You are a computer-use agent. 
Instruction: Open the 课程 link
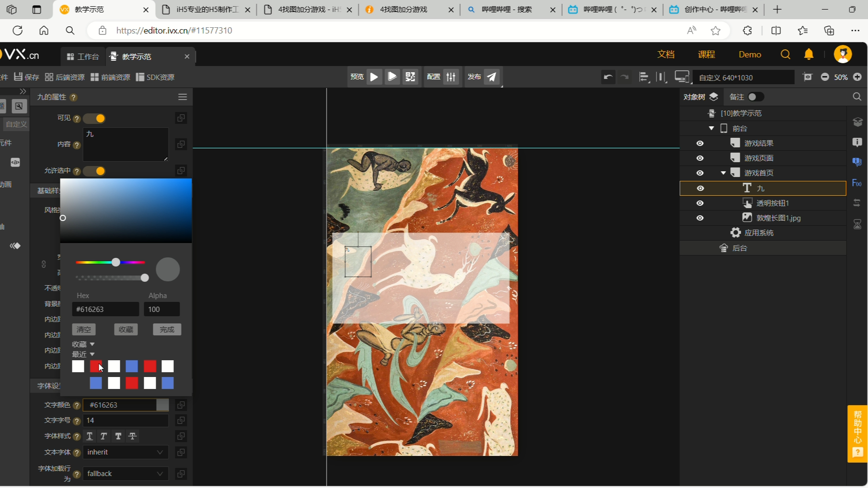point(706,54)
